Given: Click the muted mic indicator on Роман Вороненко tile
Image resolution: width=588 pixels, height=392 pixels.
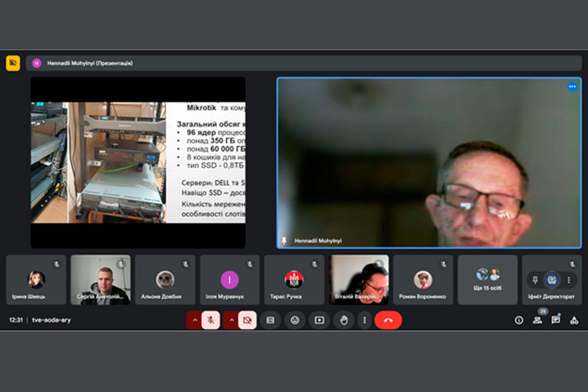Looking at the screenshot, I should (444, 264).
